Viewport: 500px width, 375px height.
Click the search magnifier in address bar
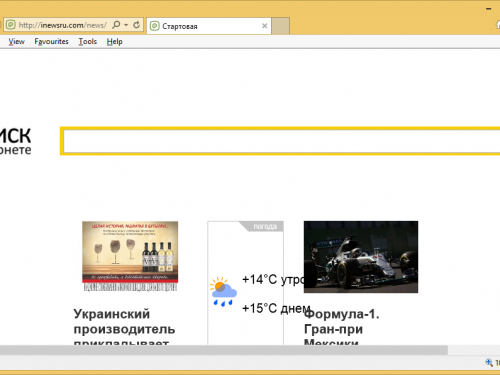pyautogui.click(x=116, y=25)
